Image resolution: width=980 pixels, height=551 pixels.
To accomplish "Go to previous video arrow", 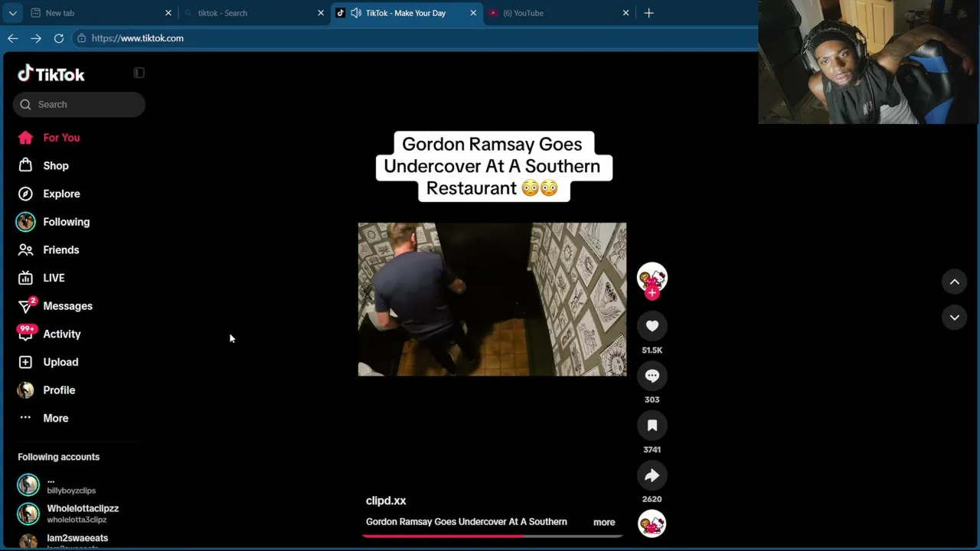I will [955, 282].
